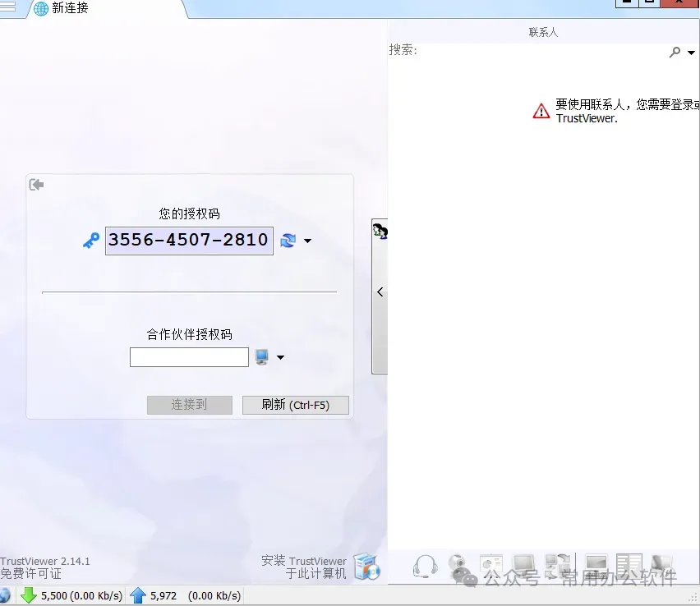Click the resize grip at bottom-right corner
The height and width of the screenshot is (606, 700).
(693, 597)
